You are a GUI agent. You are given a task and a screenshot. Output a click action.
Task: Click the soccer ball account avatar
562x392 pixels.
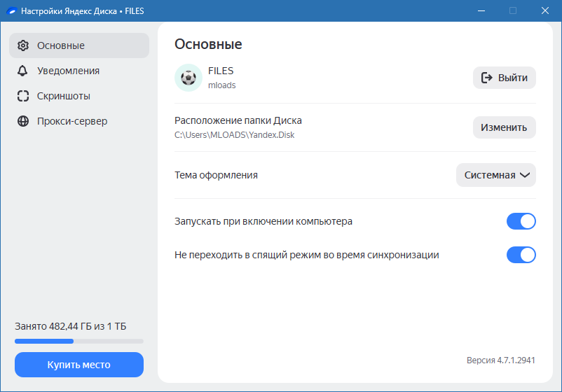click(189, 78)
